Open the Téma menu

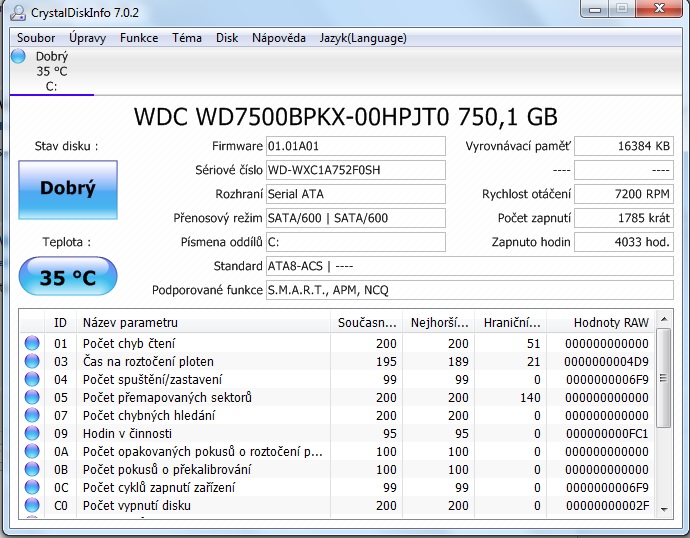(187, 38)
